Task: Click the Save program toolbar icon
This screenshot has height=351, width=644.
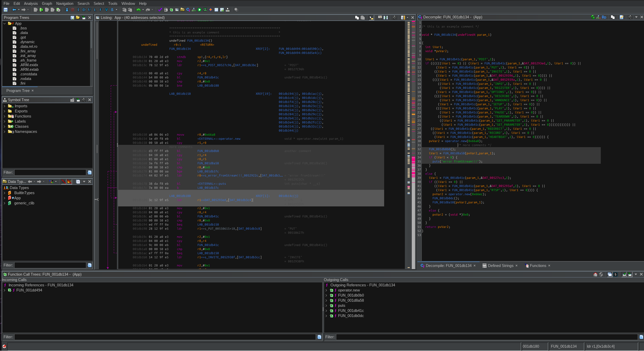Action: coord(5,10)
